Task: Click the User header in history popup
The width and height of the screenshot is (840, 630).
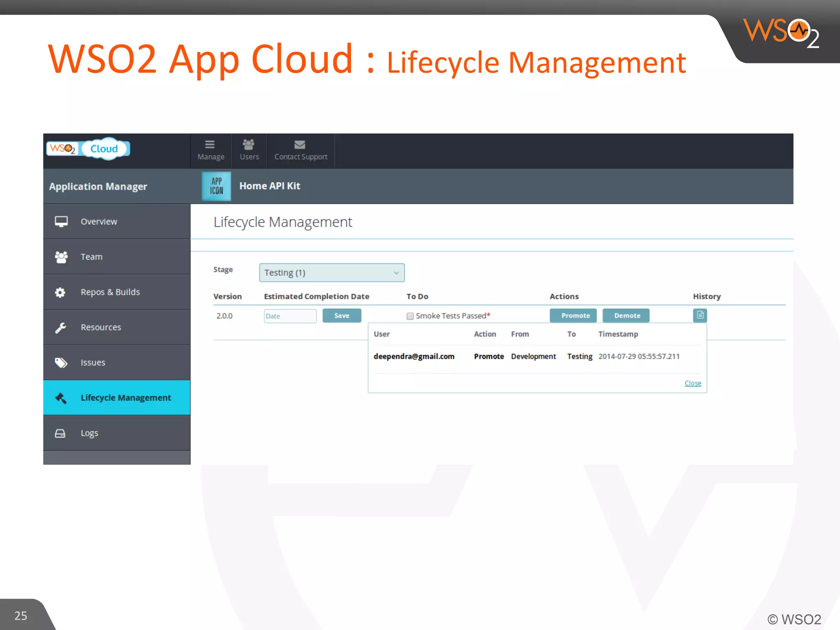Action: [381, 334]
